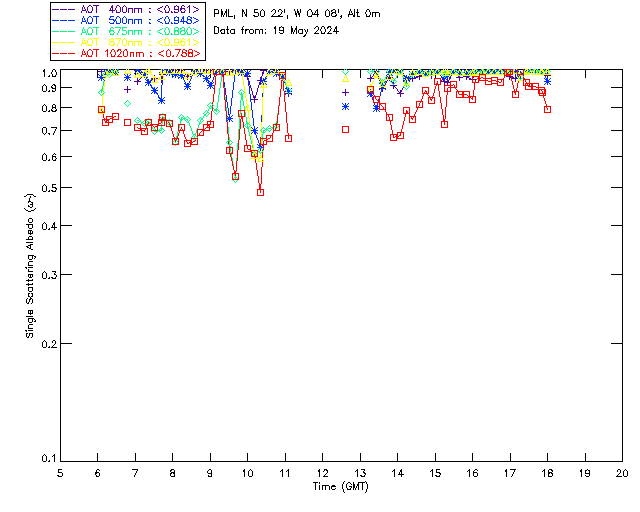Click the AOT 675nm legend entry
The height and width of the screenshot is (512, 640).
point(126,31)
